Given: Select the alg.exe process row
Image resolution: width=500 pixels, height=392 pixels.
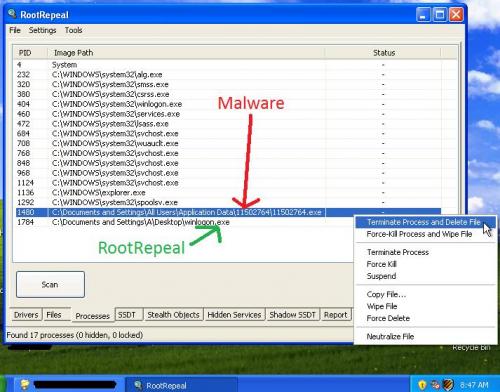Looking at the screenshot, I should click(229, 75).
